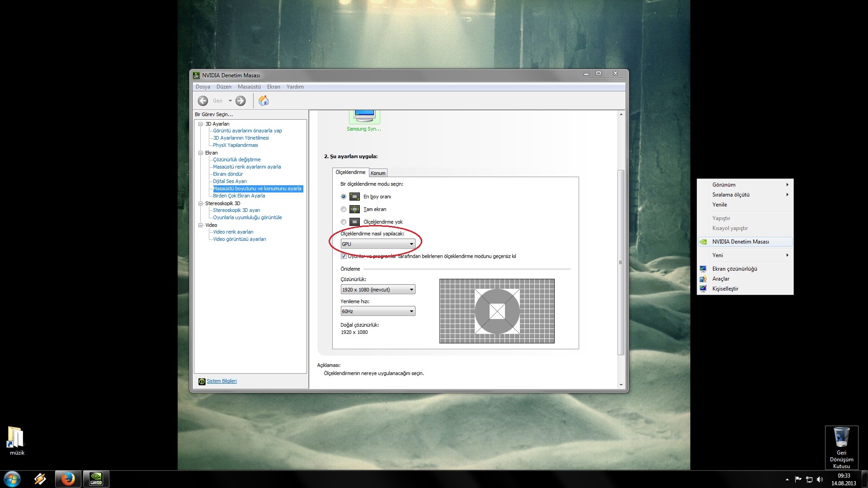The height and width of the screenshot is (488, 868).
Task: Open the Masaüstü menu
Action: click(249, 87)
